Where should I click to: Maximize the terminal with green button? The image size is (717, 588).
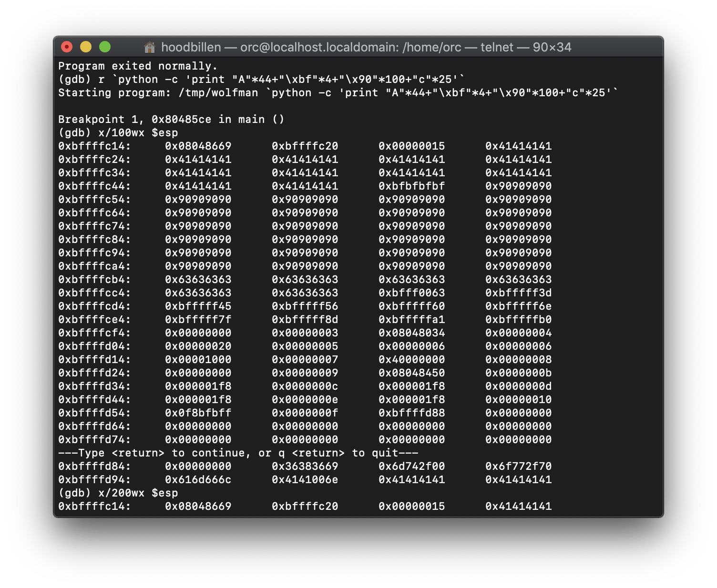tap(105, 47)
